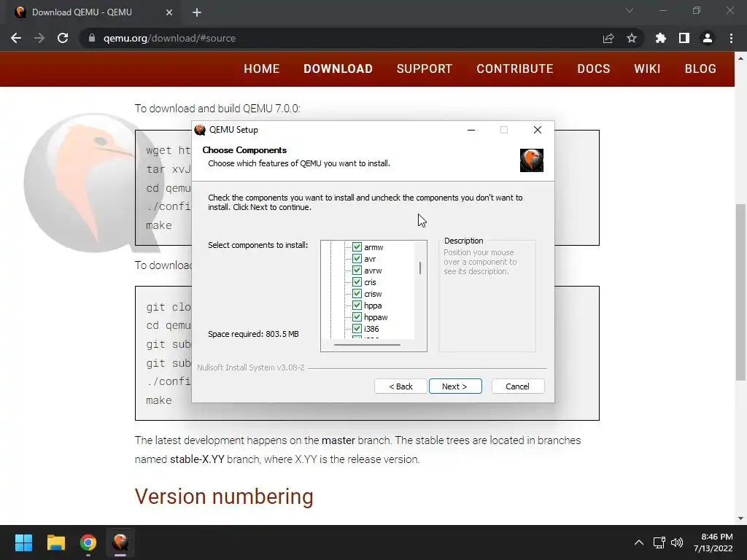Switch to Chrome in taskbar

click(x=88, y=542)
